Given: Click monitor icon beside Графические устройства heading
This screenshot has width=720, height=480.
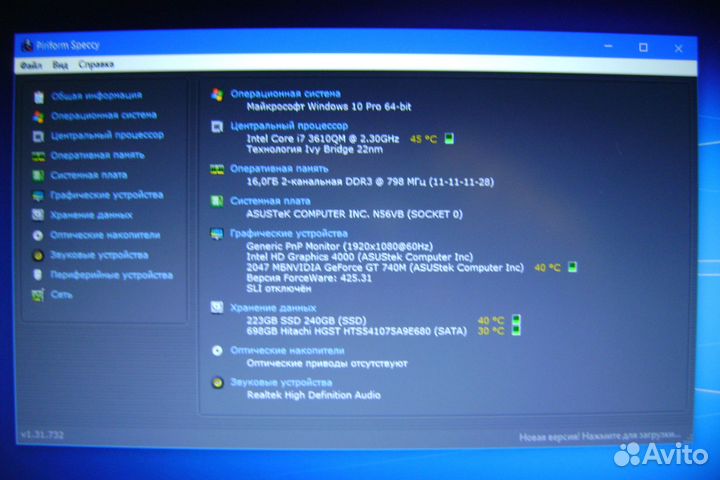Looking at the screenshot, I should (x=217, y=234).
